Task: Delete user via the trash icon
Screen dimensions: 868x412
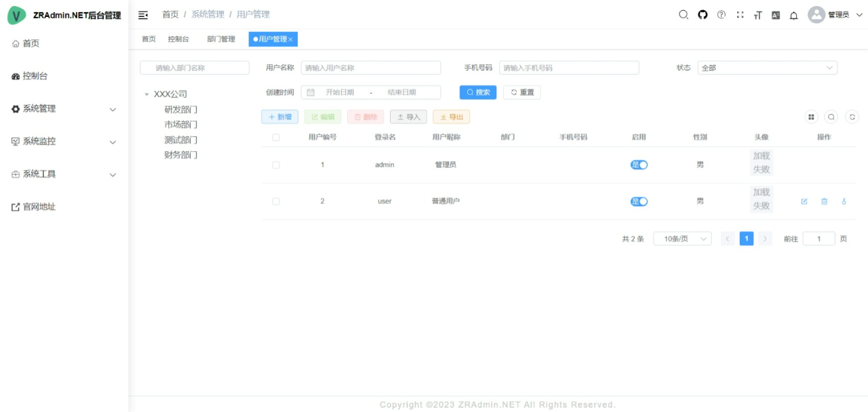Action: (x=824, y=201)
